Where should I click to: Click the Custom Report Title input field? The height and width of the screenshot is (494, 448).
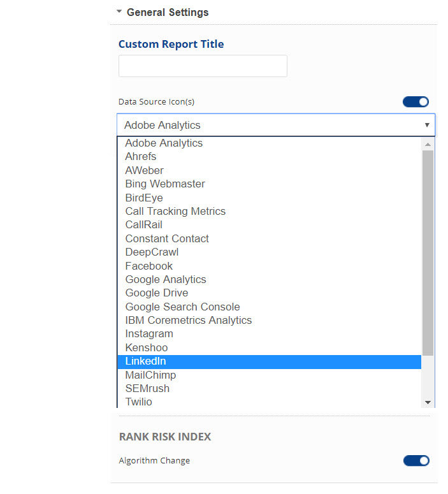[203, 66]
